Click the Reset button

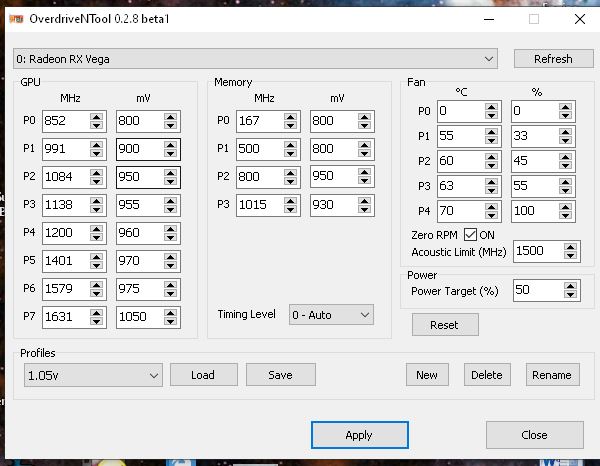445,325
